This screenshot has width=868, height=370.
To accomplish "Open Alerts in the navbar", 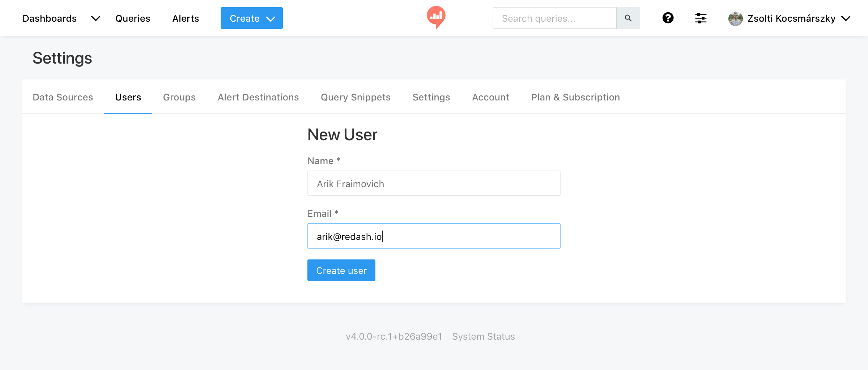I will pyautogui.click(x=186, y=18).
